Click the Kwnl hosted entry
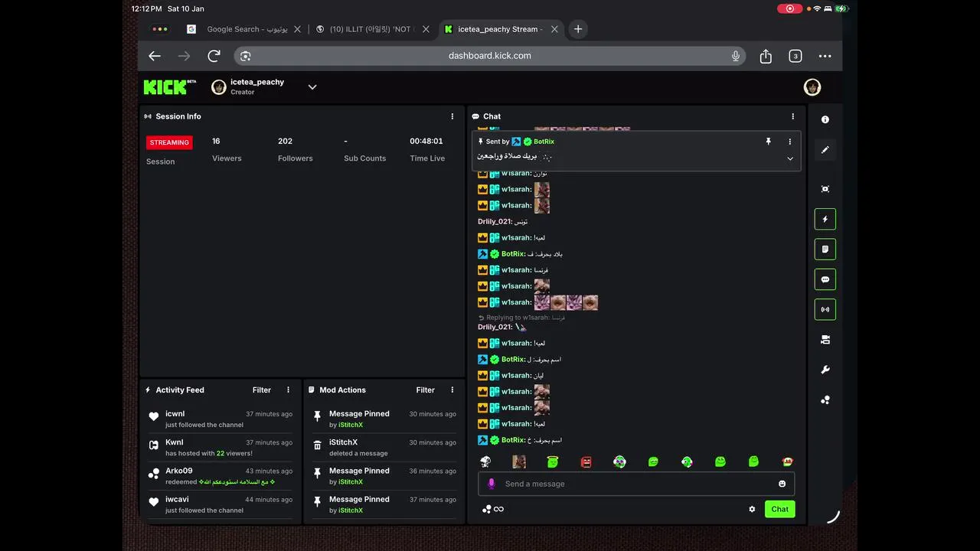 [220, 448]
